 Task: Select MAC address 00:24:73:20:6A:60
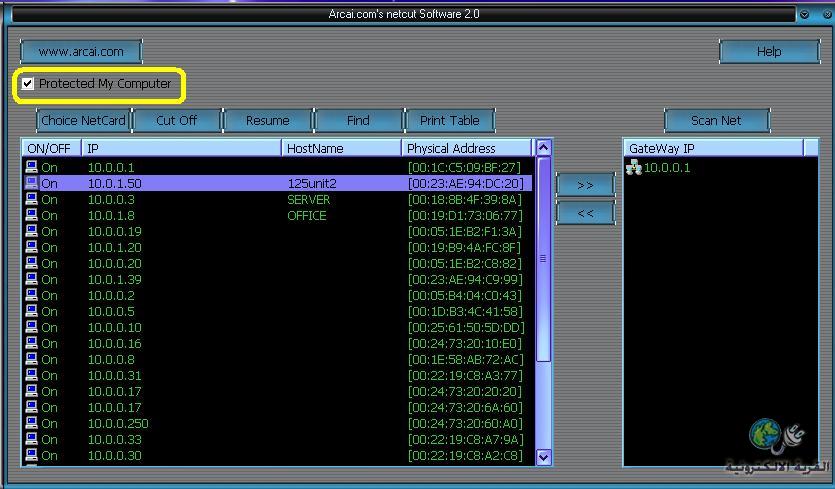point(464,407)
